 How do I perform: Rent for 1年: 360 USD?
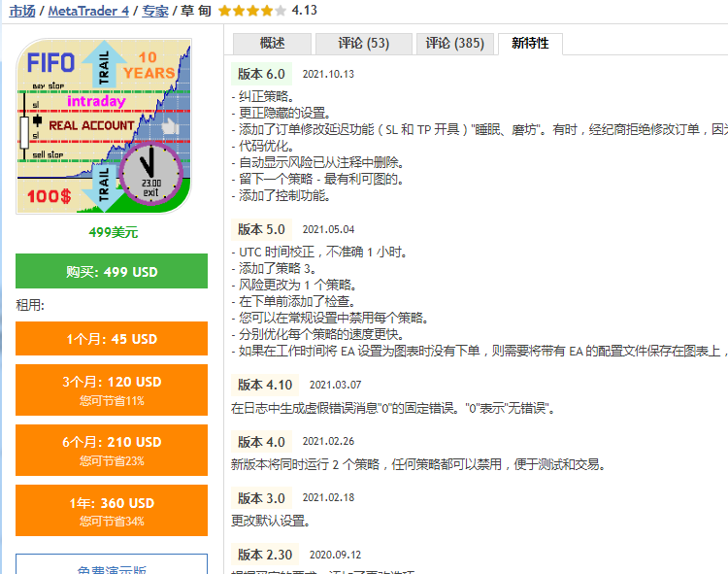[x=112, y=510]
